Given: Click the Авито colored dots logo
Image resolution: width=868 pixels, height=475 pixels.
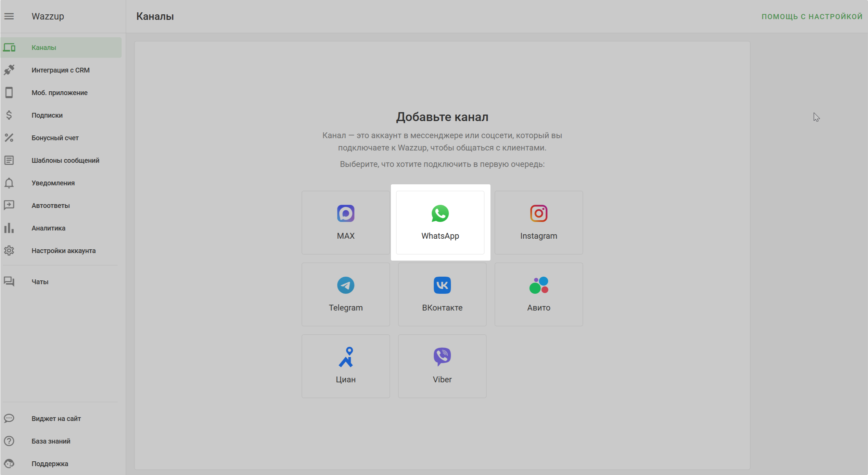Looking at the screenshot, I should point(539,285).
